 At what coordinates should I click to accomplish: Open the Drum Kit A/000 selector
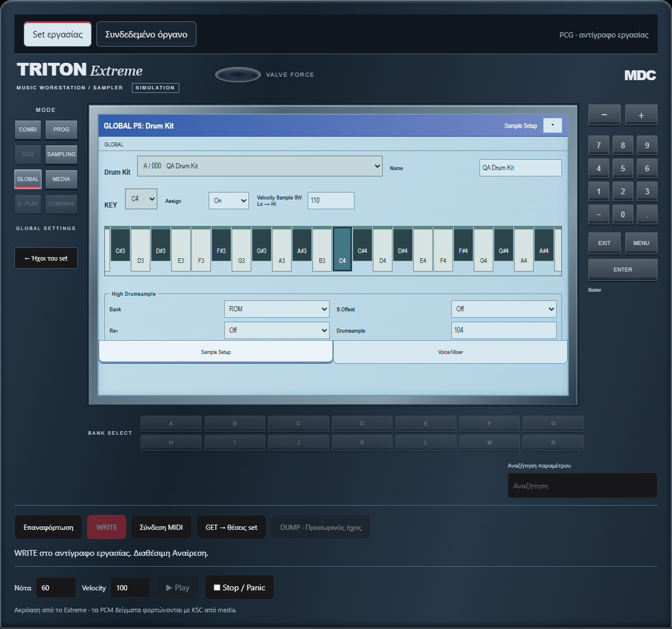260,166
